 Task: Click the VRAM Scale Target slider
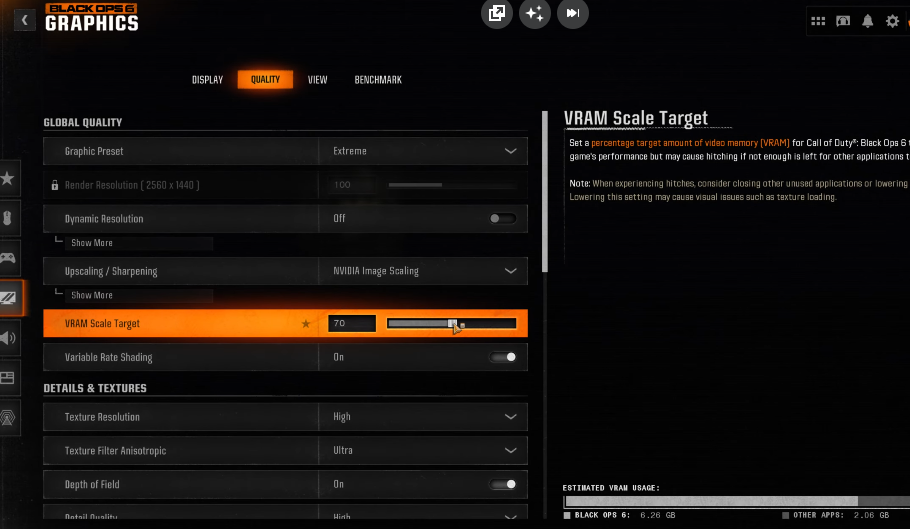[x=451, y=323]
